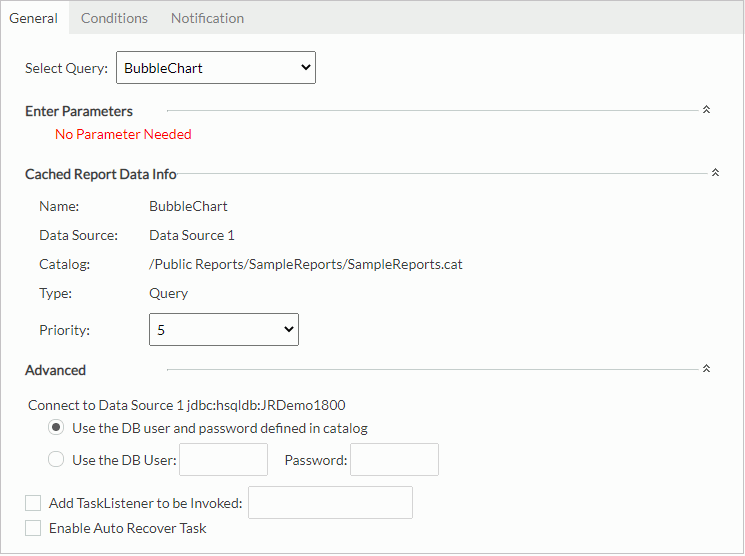Image resolution: width=745 pixels, height=556 pixels.
Task: Click the Advanced section heading
Action: 56,370
